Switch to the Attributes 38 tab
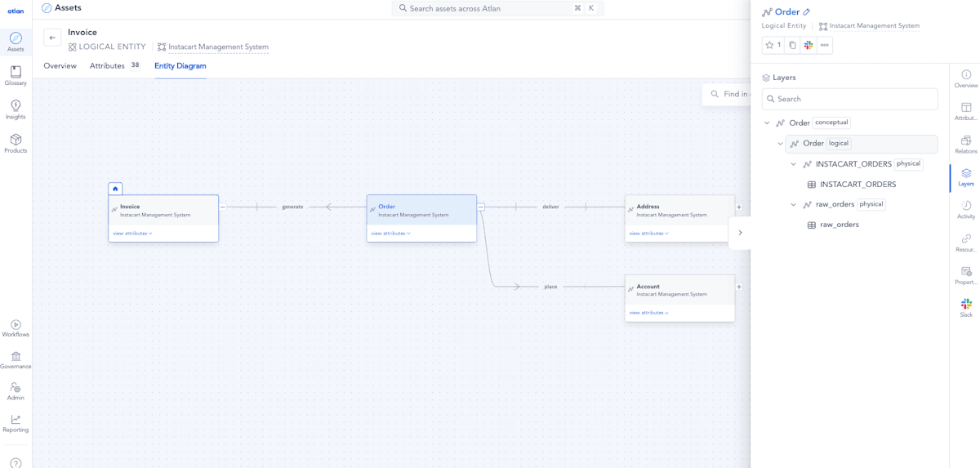The width and height of the screenshot is (980, 468). pos(115,66)
